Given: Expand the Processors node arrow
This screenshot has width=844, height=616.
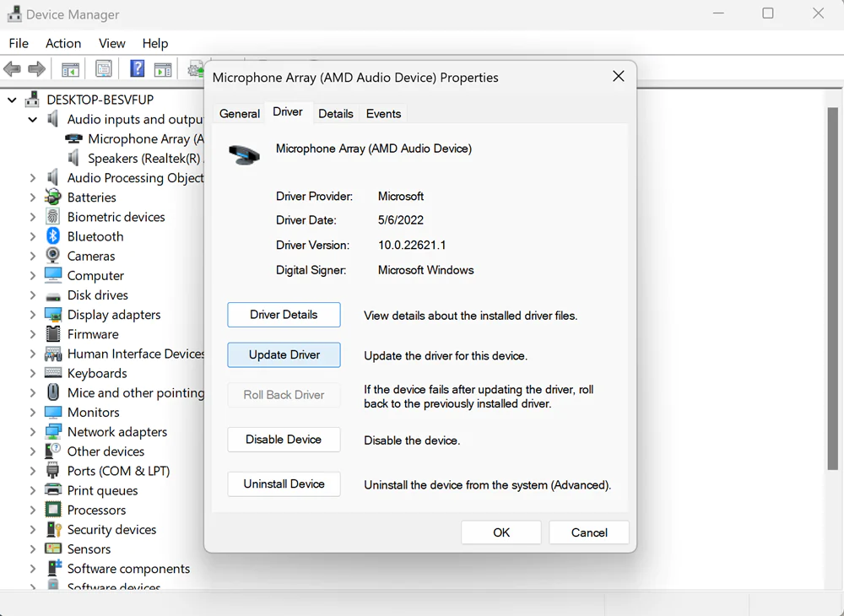Looking at the screenshot, I should click(x=33, y=510).
